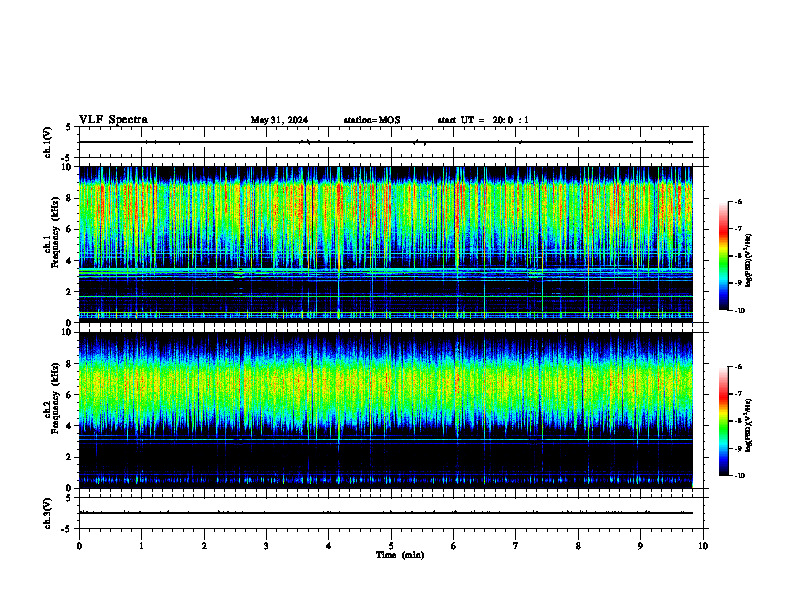Click ch.2 frequency tick label "6"
The height and width of the screenshot is (612, 792).
click(x=69, y=395)
